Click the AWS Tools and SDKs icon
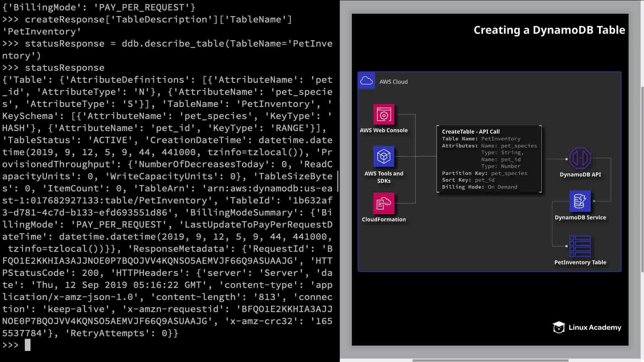 coord(384,156)
